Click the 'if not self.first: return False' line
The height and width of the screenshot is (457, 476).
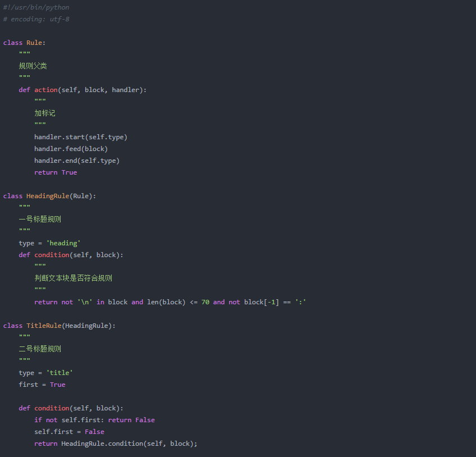[94, 420]
